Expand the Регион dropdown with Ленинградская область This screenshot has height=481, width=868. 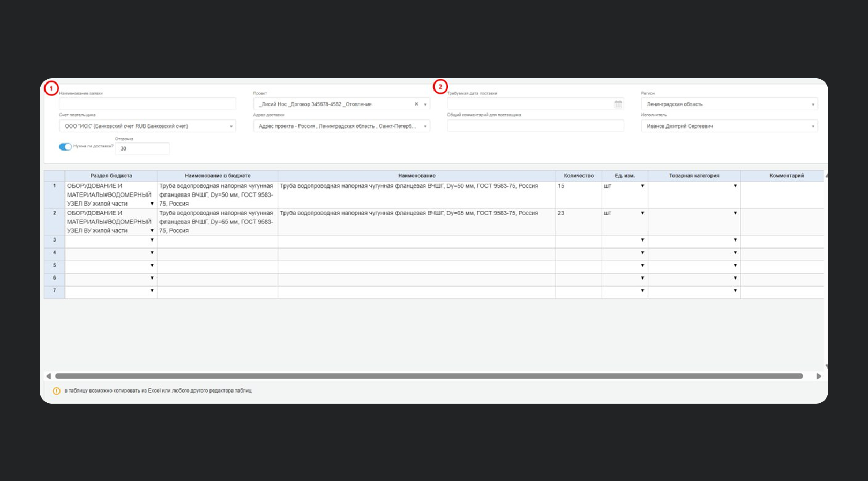(812, 104)
